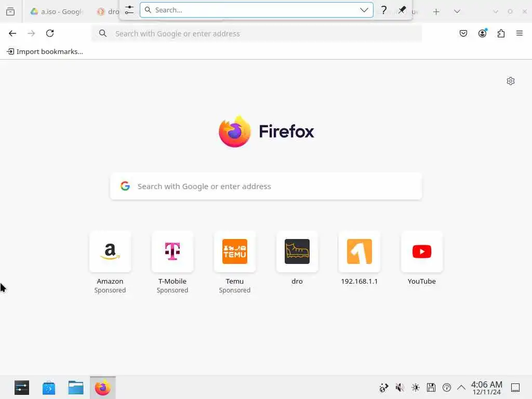Image resolution: width=532 pixels, height=399 pixels.
Task: Open the Firefox account icon
Action: click(482, 33)
